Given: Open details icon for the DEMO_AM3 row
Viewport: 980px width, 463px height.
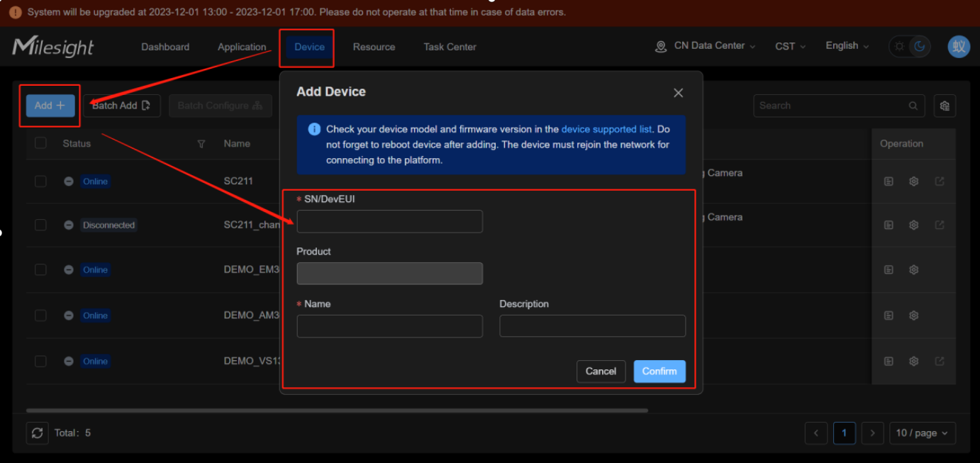Looking at the screenshot, I should [889, 316].
